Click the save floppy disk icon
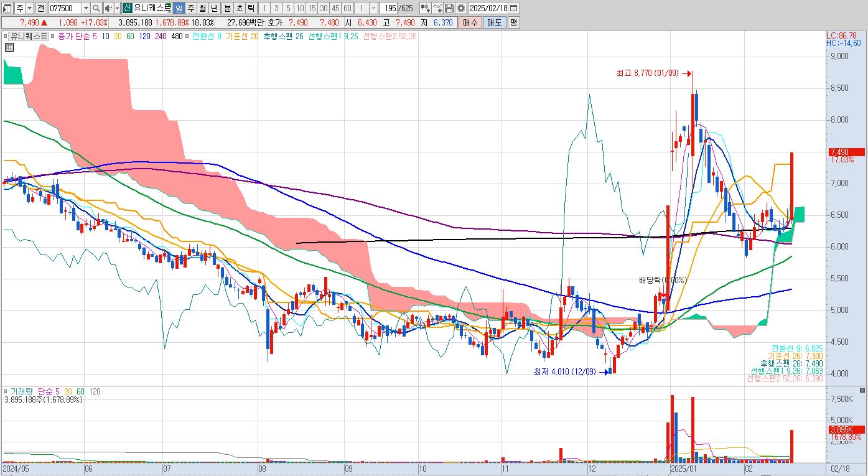Viewport: 868px width, 476px height. (449, 8)
